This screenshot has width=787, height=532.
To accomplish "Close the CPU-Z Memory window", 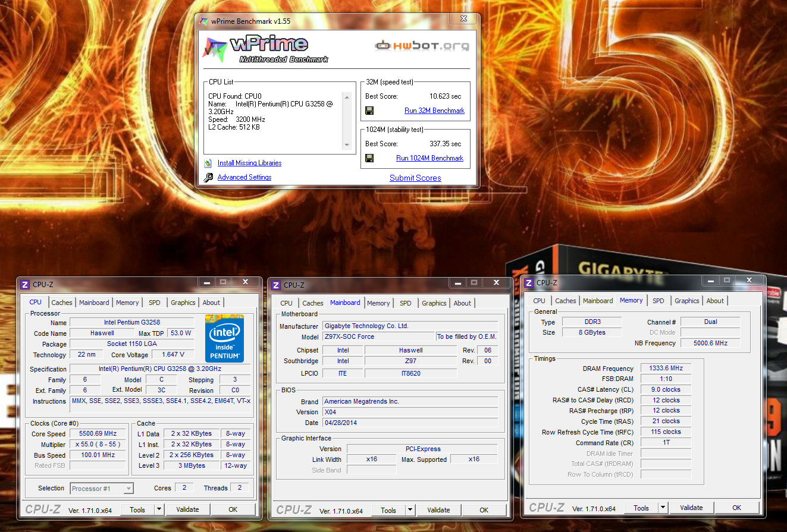I will point(750,279).
